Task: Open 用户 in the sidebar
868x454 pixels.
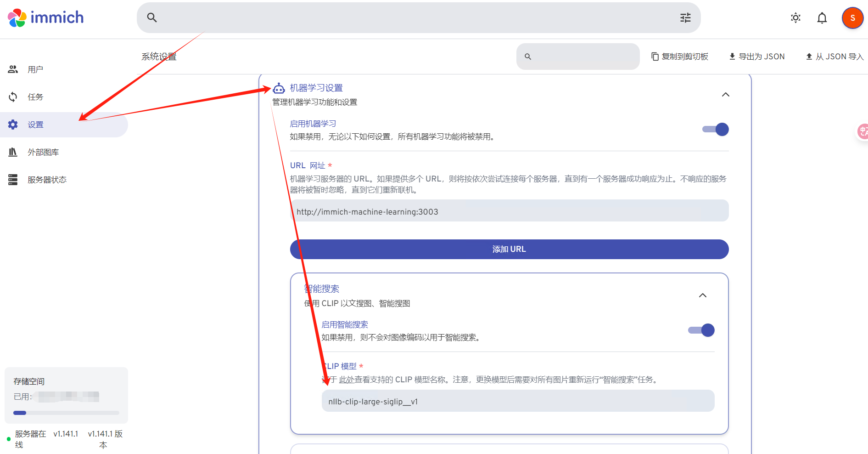Action: click(x=64, y=69)
